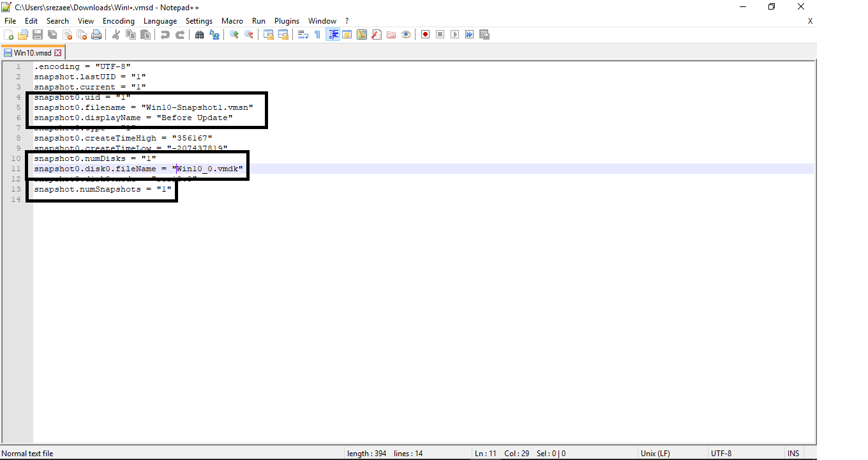Expand the Language menu
This screenshot has width=868, height=460.
160,21
